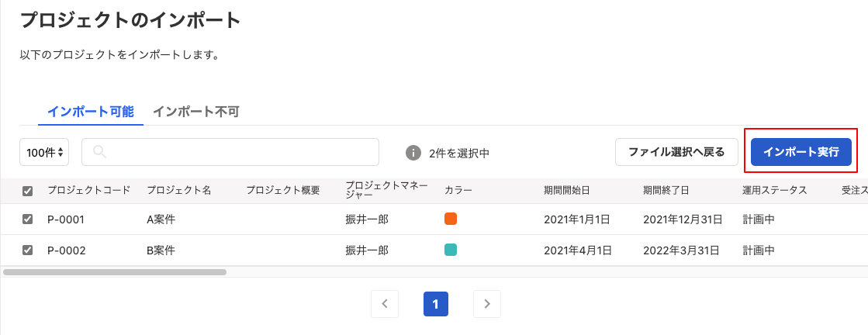The width and height of the screenshot is (868, 335).
Task: Click 計画中 status in the A案件 row
Action: tap(759, 219)
